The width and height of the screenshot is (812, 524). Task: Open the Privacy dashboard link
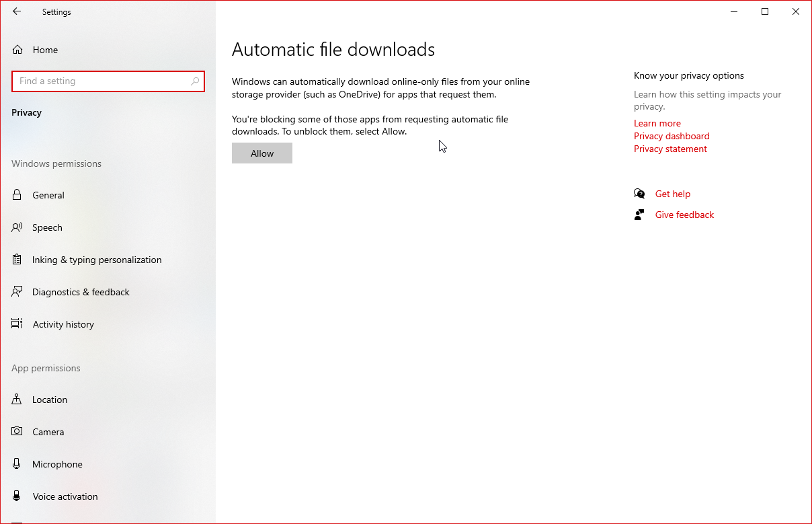tap(672, 136)
